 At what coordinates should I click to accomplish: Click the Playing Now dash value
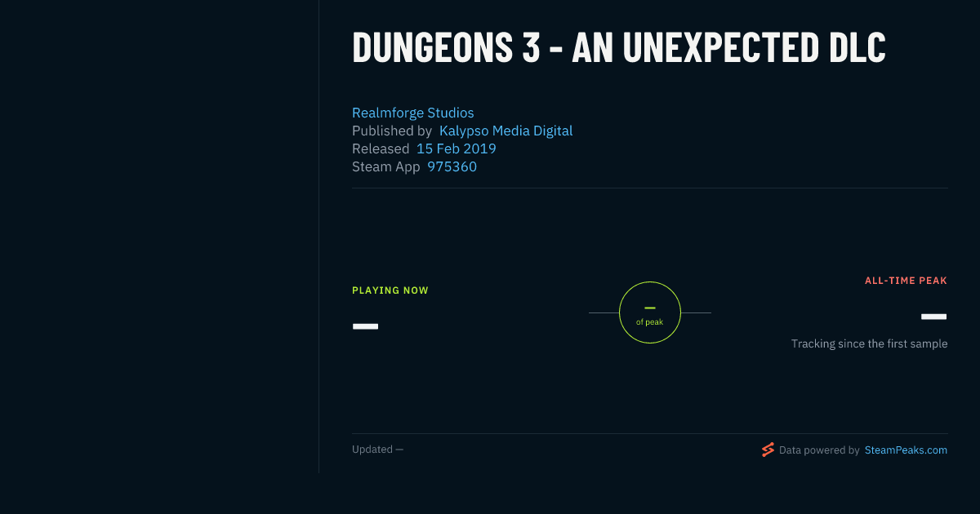coord(365,326)
